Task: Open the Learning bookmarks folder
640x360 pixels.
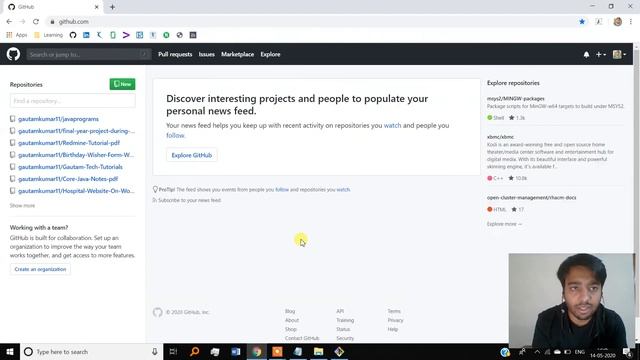Action: (x=49, y=35)
